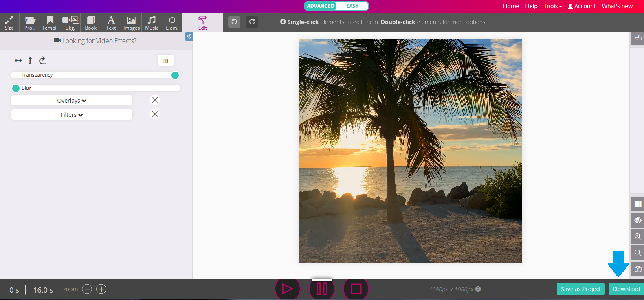Click Save as Project
The width and height of the screenshot is (644, 300).
[x=580, y=289]
